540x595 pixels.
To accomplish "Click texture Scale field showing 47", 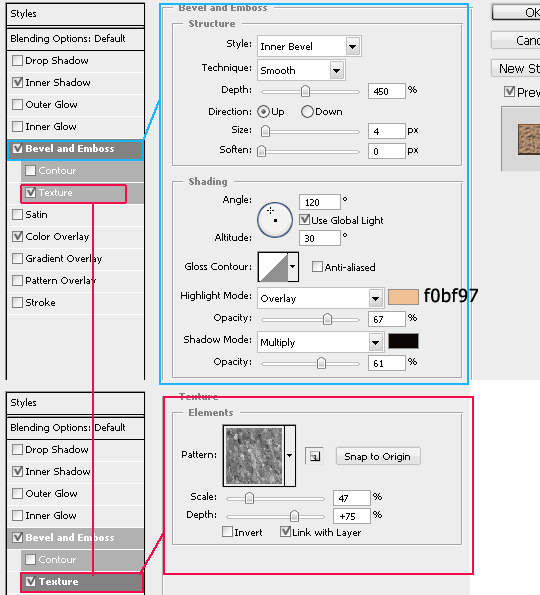I will pos(351,498).
